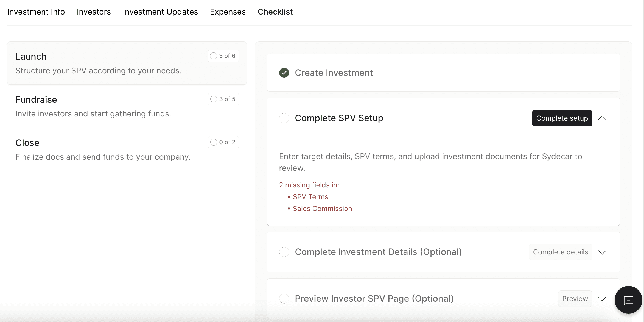The width and height of the screenshot is (644, 322).
Task: Click the Fundraise progress circle icon
Action: pyautogui.click(x=214, y=99)
